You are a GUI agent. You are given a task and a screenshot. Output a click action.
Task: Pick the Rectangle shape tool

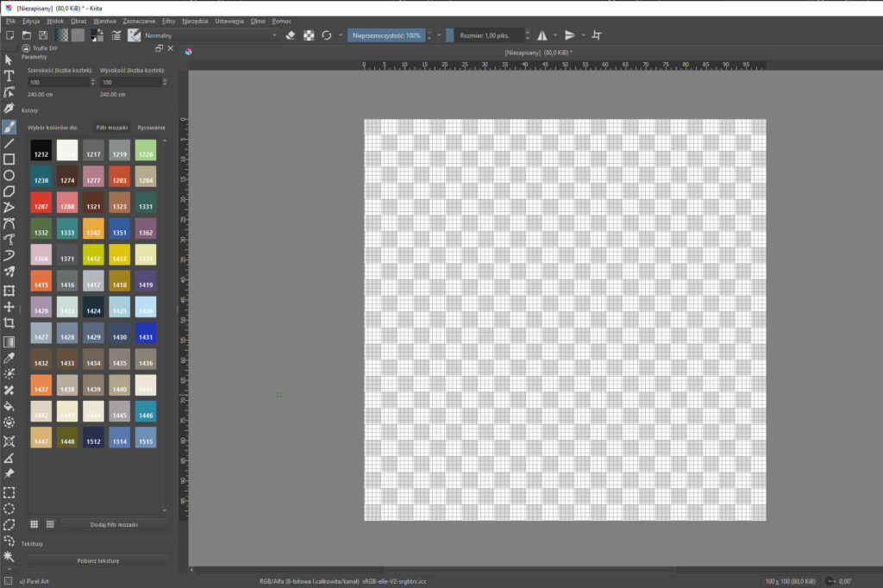(x=9, y=159)
